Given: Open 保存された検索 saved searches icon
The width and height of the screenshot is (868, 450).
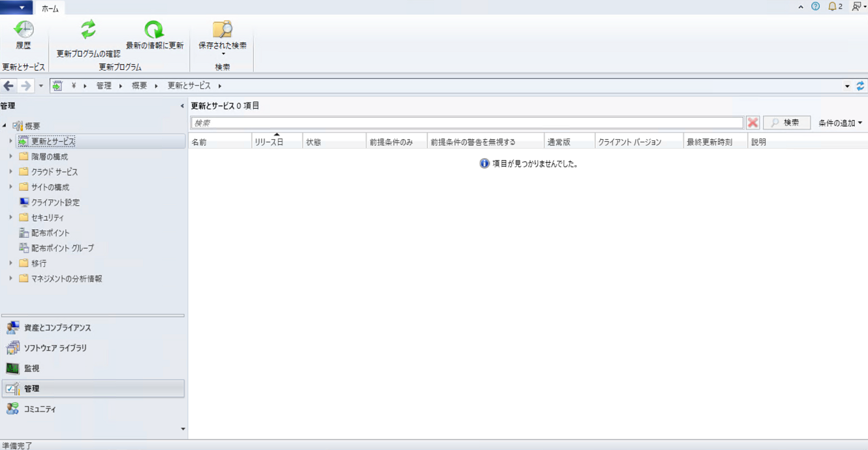Looking at the screenshot, I should (222, 30).
